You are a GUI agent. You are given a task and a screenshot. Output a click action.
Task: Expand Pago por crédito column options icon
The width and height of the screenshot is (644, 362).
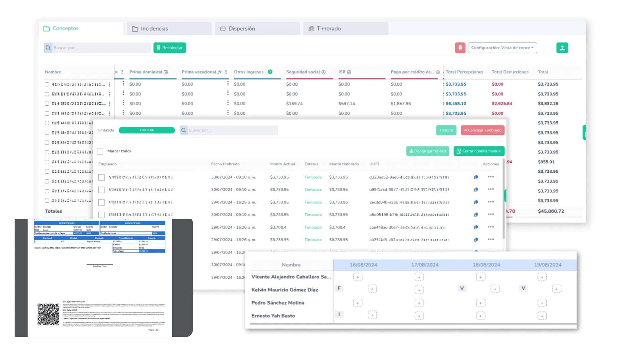pyautogui.click(x=438, y=72)
